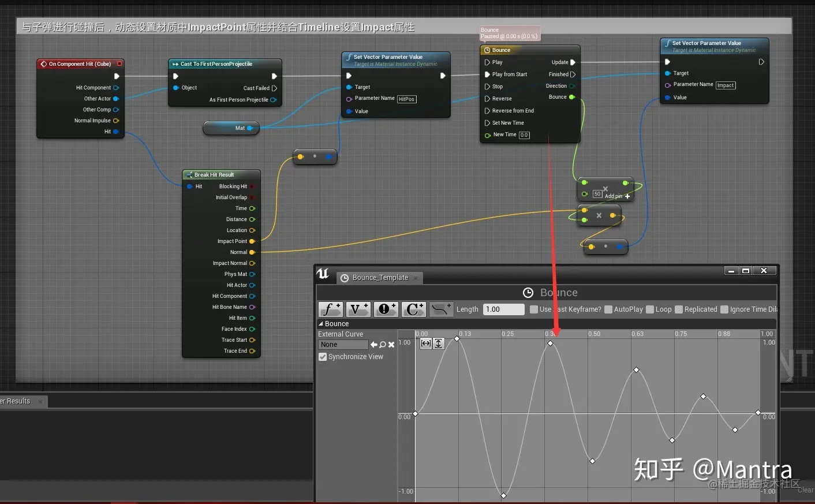Close the Bounce_Template tab
The width and height of the screenshot is (815, 504).
click(416, 278)
